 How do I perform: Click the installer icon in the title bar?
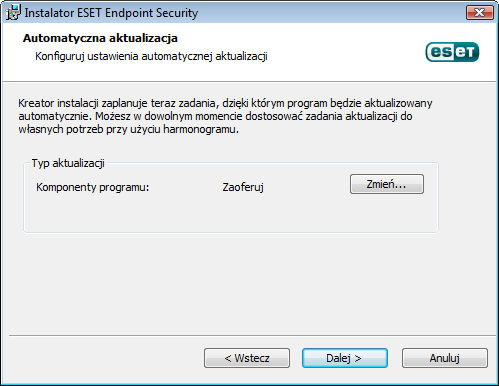click(13, 12)
